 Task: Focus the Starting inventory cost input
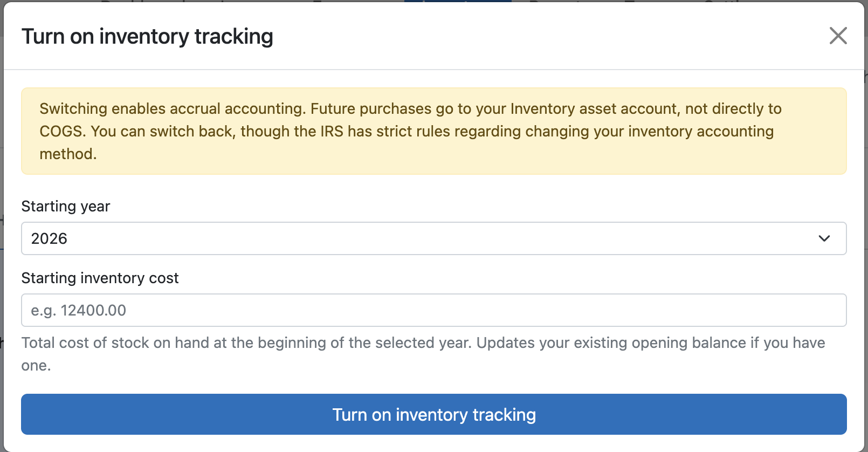coord(434,310)
